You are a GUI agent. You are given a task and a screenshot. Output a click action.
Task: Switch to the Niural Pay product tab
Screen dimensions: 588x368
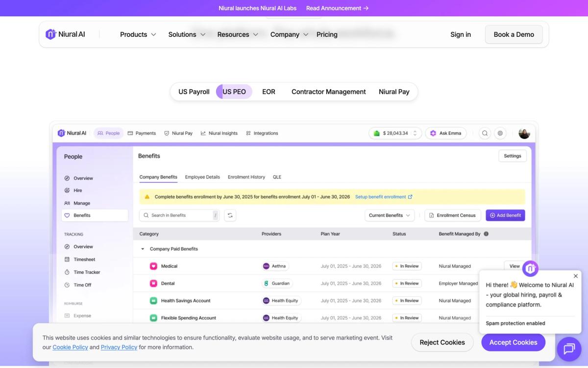point(394,92)
